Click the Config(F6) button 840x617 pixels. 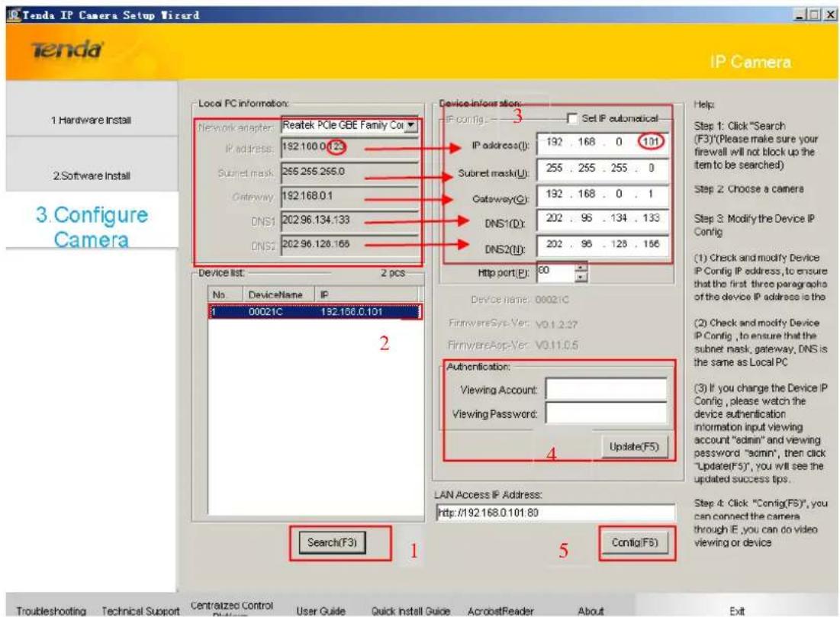pos(634,542)
